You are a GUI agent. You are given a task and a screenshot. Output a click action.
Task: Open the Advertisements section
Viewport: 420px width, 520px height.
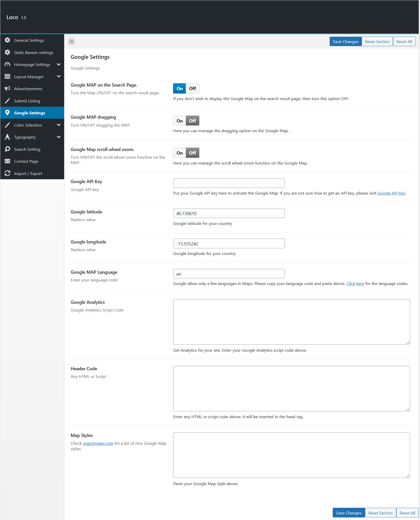click(x=32, y=89)
